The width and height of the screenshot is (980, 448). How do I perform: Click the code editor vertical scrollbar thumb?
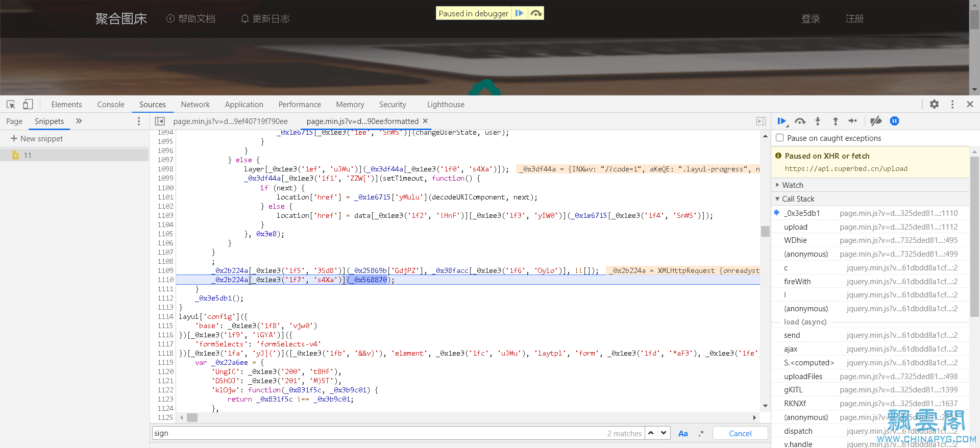(x=765, y=231)
